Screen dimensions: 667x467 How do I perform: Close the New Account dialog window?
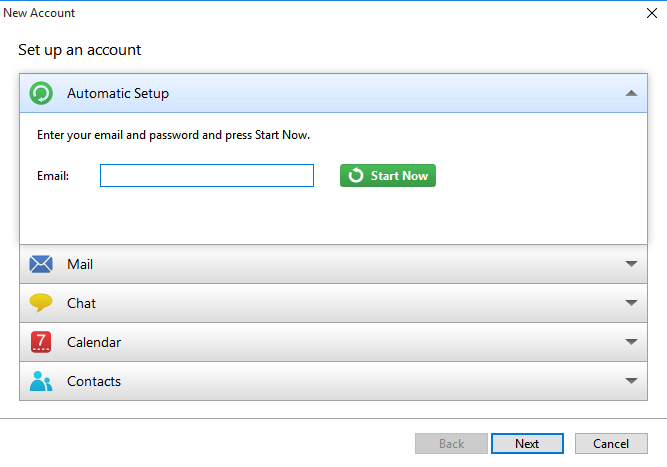(652, 13)
